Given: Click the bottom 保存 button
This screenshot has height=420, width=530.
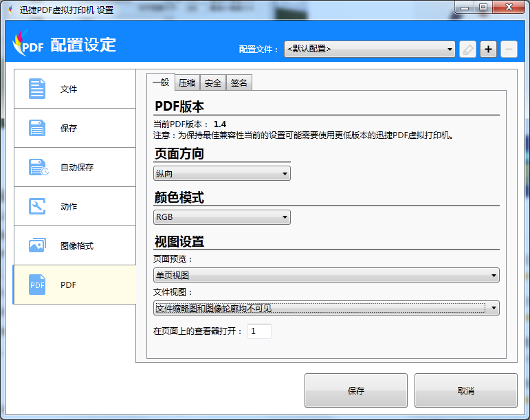Looking at the screenshot, I should [x=356, y=390].
